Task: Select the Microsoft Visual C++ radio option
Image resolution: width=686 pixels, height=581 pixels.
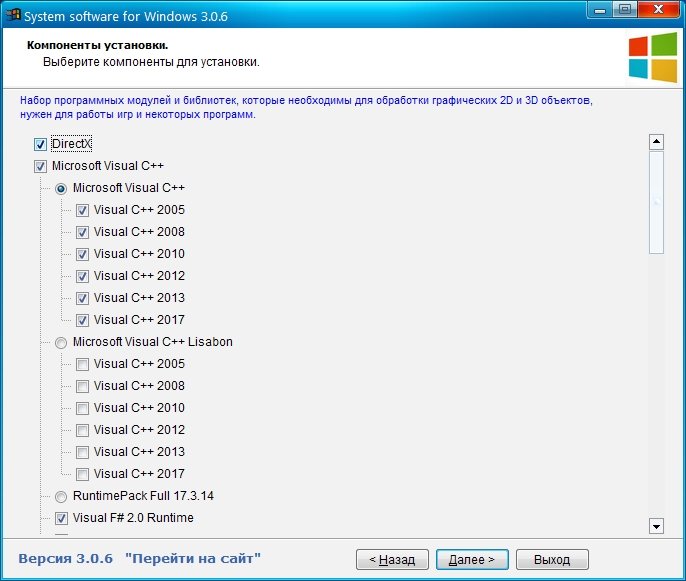Action: [x=61, y=189]
